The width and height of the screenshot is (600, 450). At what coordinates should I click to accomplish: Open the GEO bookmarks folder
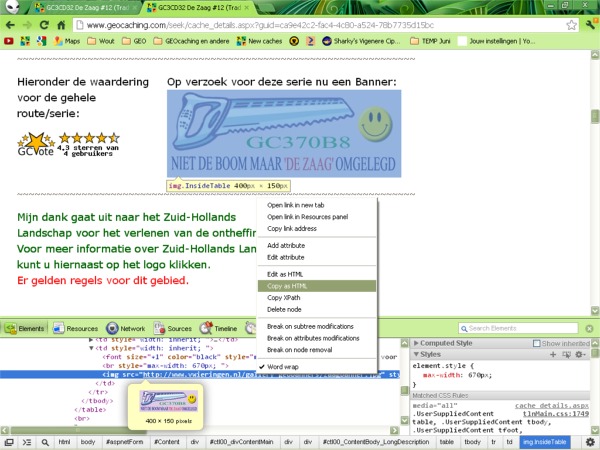[x=134, y=41]
